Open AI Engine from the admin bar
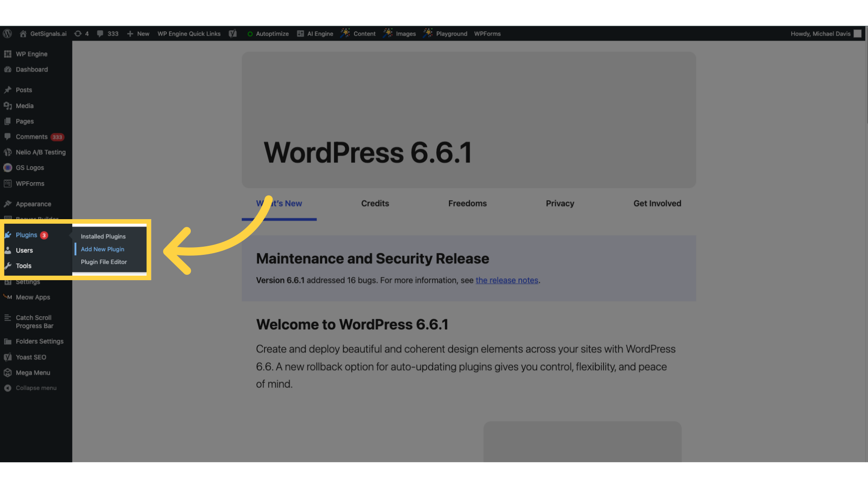The image size is (868, 488). click(315, 33)
